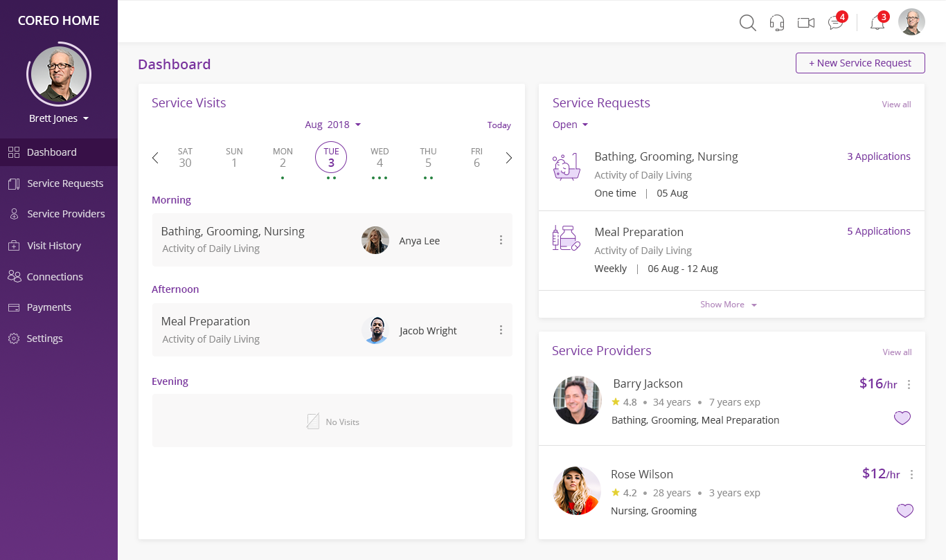
Task: Open afternoon Meal Preparation visit
Action: 332,330
